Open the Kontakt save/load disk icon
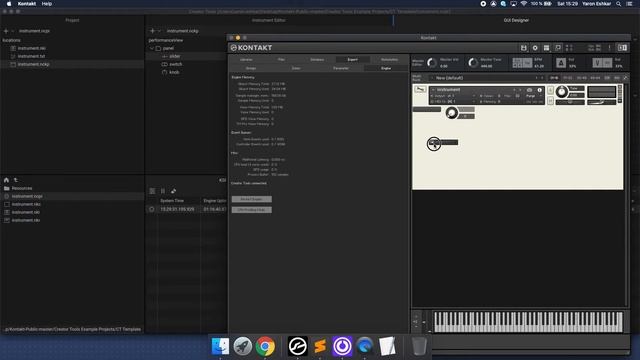The width and height of the screenshot is (640, 360). coord(523,48)
